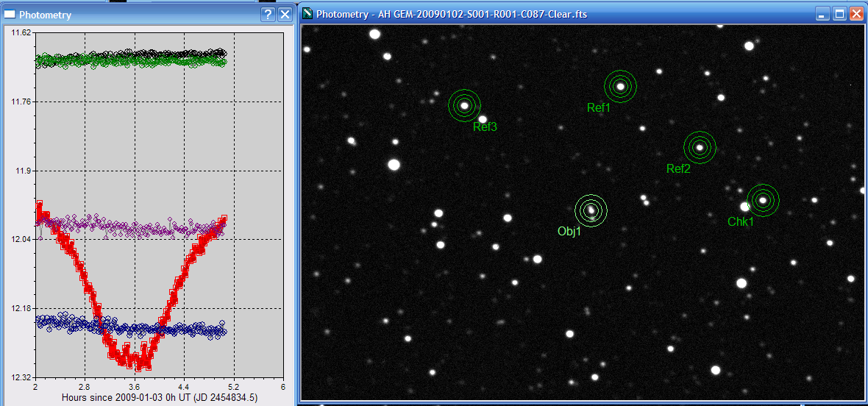Screen dimensions: 868x406
Task: Click the Obj1 target star aperture
Action: (x=591, y=210)
